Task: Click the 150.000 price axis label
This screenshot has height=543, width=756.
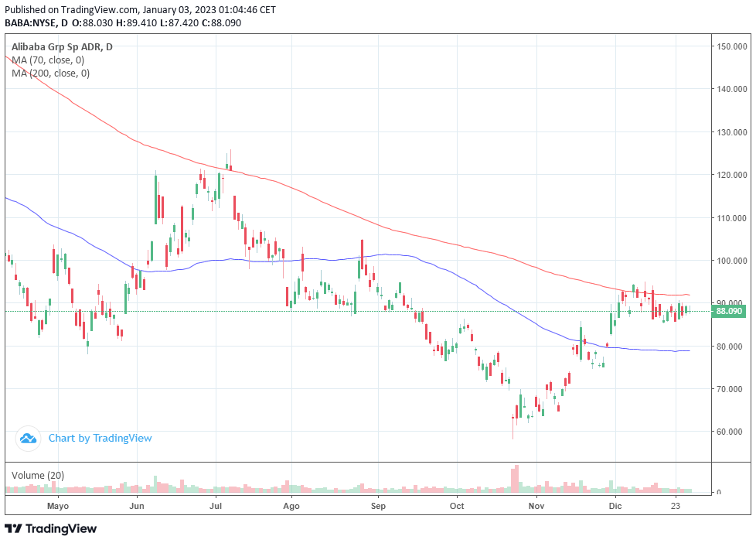Action: [x=732, y=46]
